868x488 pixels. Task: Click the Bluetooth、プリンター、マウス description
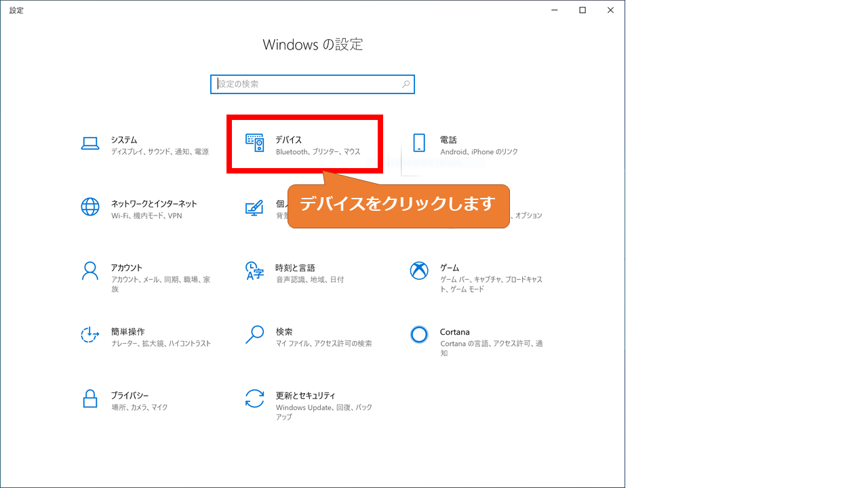tap(318, 152)
